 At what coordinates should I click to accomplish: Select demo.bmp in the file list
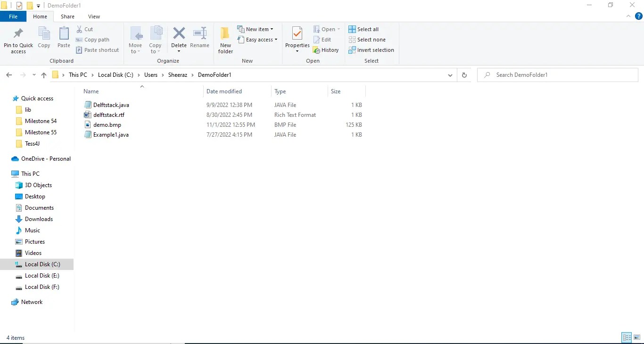[107, 124]
